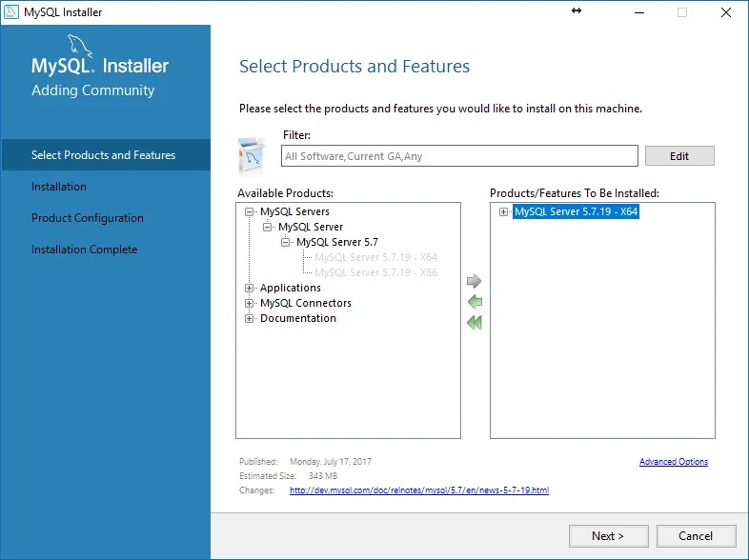Click the gray right arrow to add product
Viewport: 749px width, 560px height.
coord(474,281)
